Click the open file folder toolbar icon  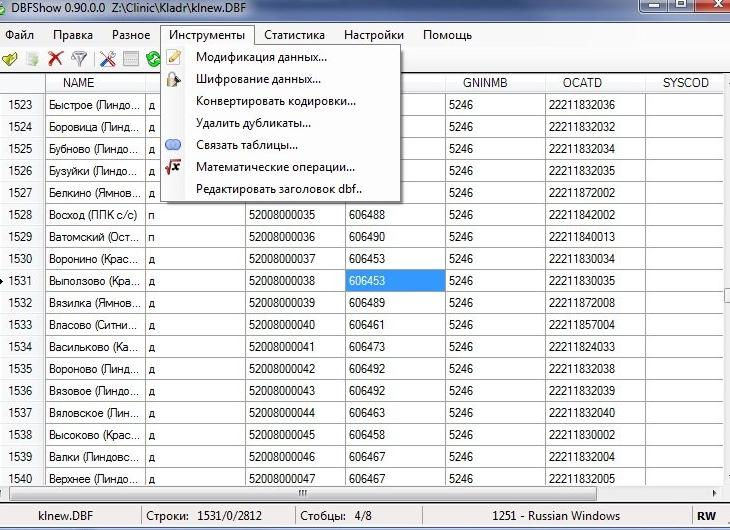point(9,59)
